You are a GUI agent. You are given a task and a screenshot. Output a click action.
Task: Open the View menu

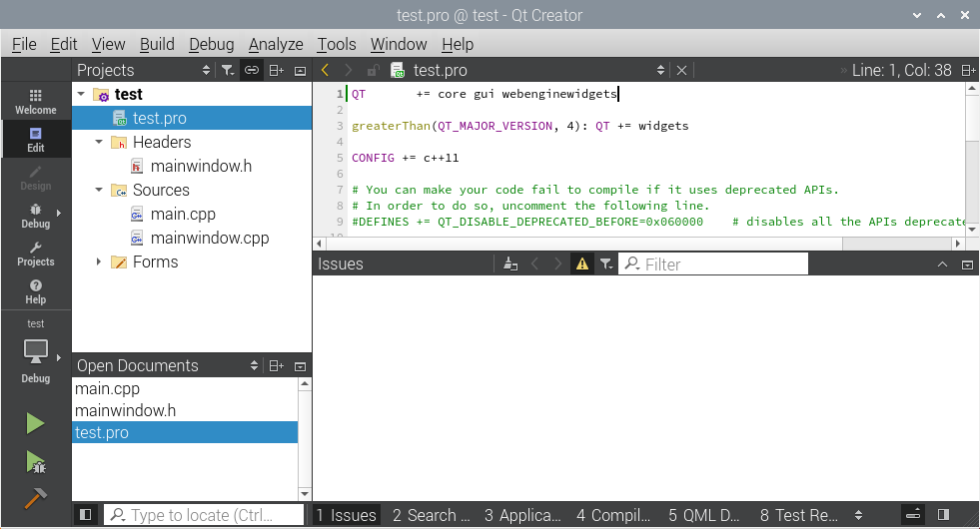[x=108, y=44]
